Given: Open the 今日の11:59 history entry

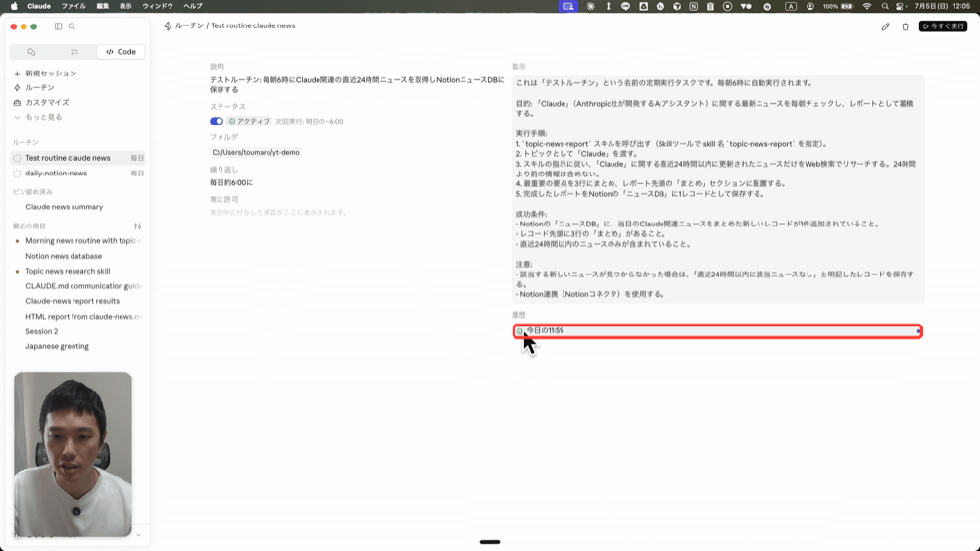Looking at the screenshot, I should tap(717, 330).
